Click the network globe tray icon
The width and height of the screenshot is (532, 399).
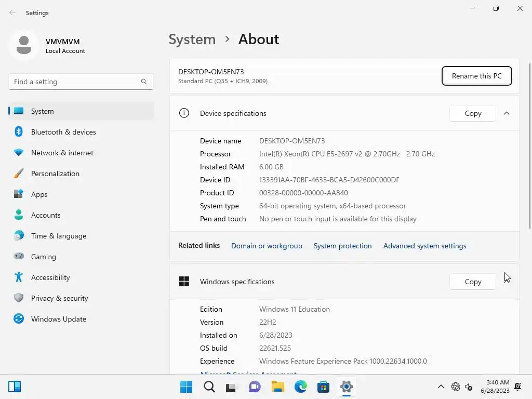point(455,387)
